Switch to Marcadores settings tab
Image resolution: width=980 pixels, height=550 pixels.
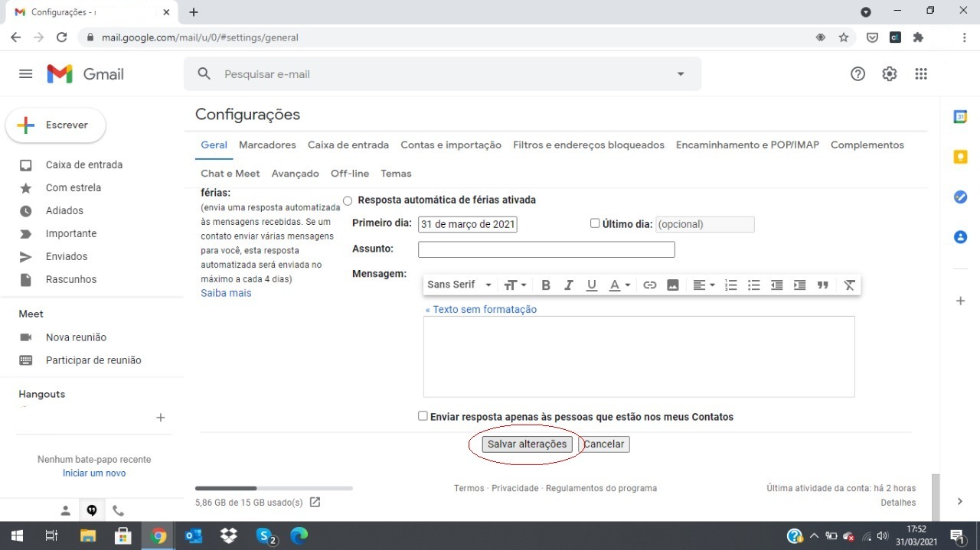tap(267, 145)
